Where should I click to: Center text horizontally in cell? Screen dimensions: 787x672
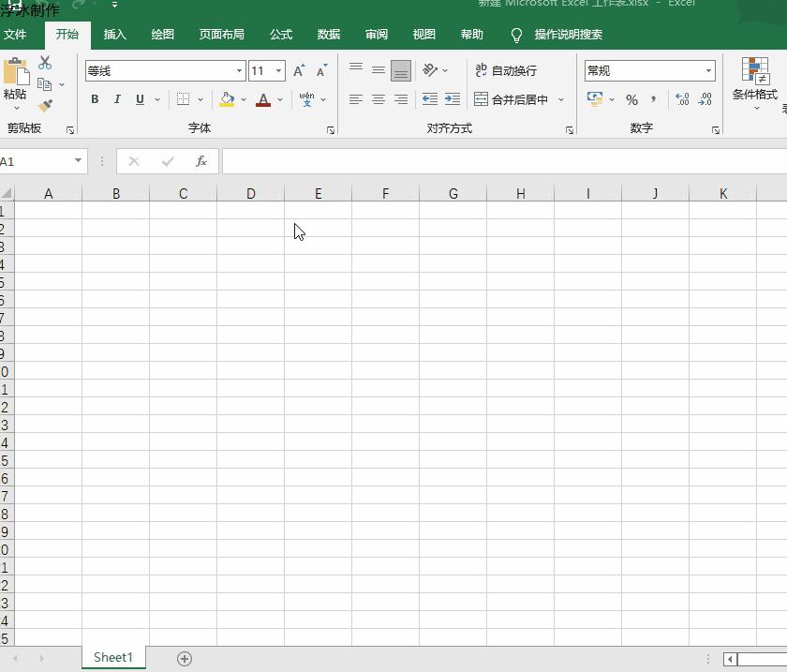379,99
